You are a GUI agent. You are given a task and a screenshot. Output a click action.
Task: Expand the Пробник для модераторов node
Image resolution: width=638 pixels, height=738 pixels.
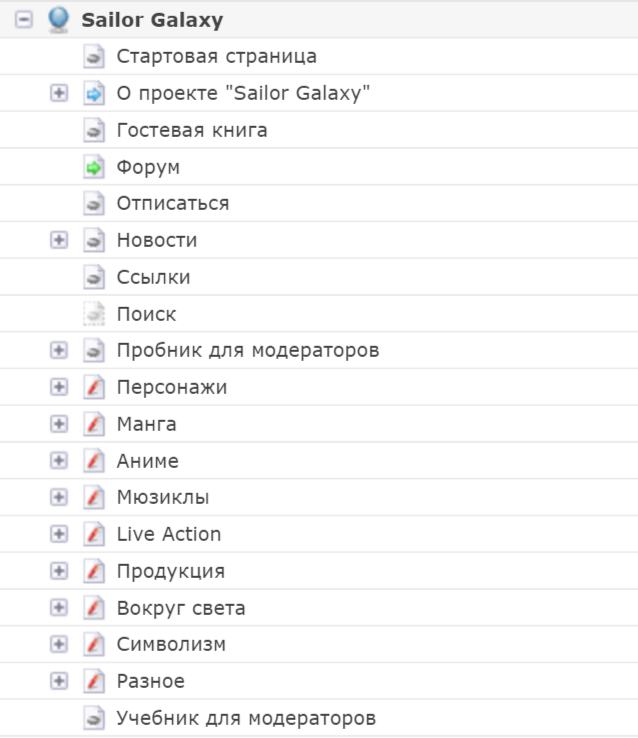(x=59, y=351)
